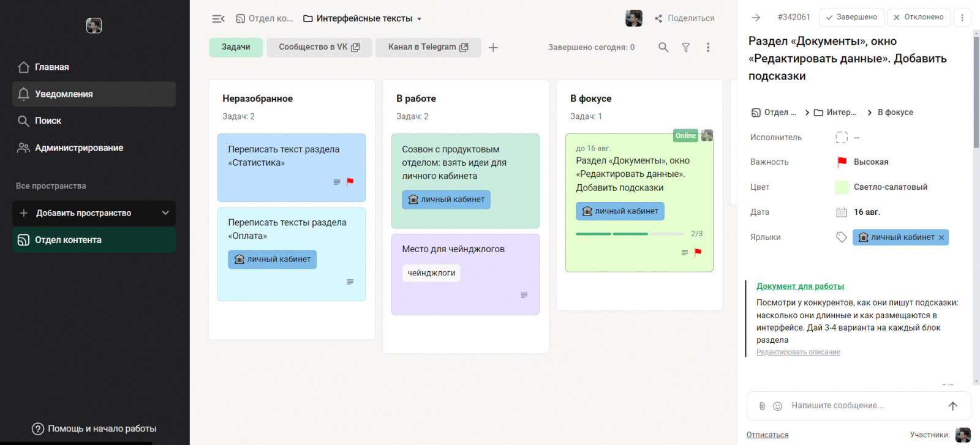980x445 pixels.
Task: Send message with the arrow-up icon
Action: point(952,406)
